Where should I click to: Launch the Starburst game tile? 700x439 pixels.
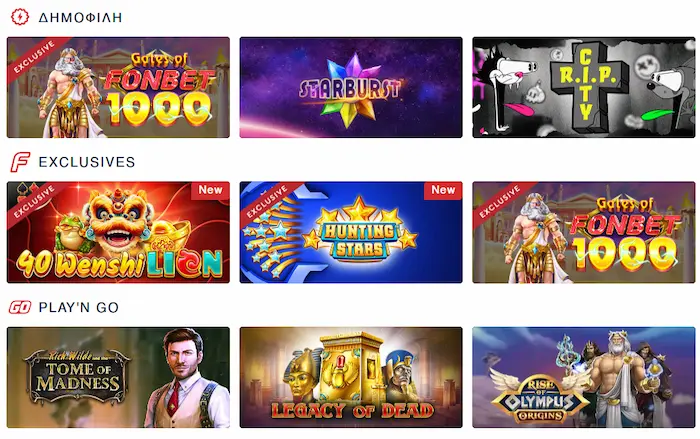coord(351,88)
